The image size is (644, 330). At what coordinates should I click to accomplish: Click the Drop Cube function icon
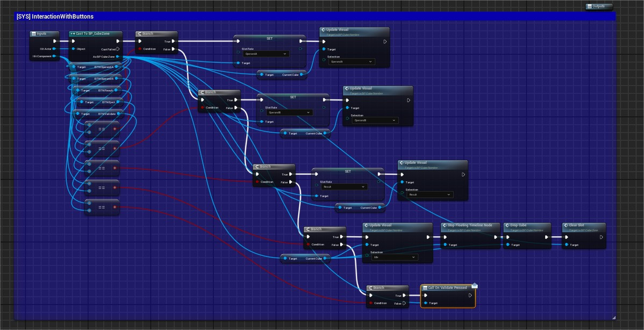507,226
